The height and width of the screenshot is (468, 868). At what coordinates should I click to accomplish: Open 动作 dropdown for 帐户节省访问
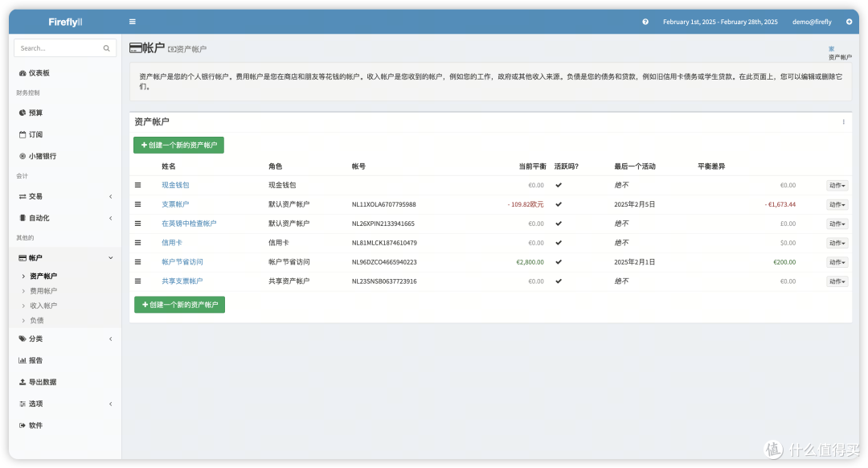click(x=837, y=262)
